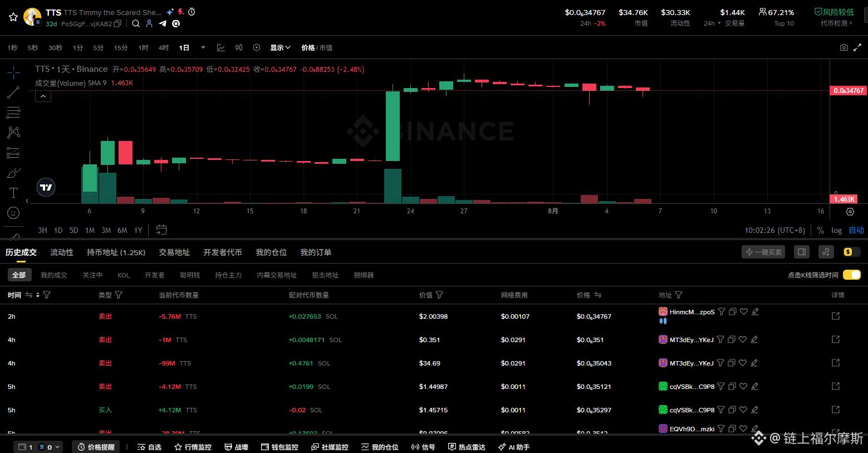
Task: Copy the FoSGgF...vjXAB2 contract address
Action: point(117,24)
